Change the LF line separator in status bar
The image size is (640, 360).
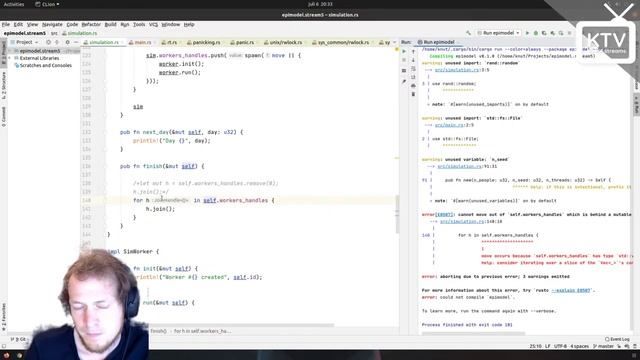coord(547,346)
